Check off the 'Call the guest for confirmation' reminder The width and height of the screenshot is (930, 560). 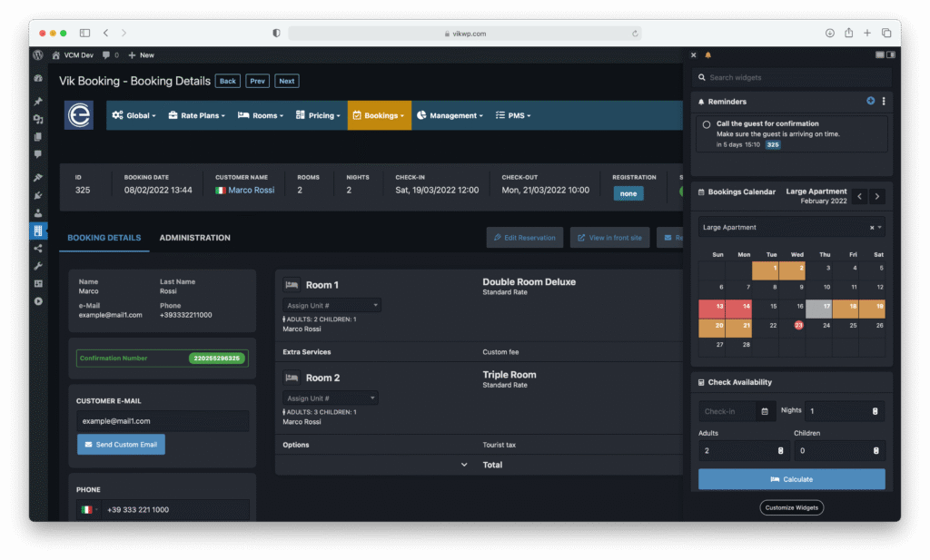click(x=707, y=124)
